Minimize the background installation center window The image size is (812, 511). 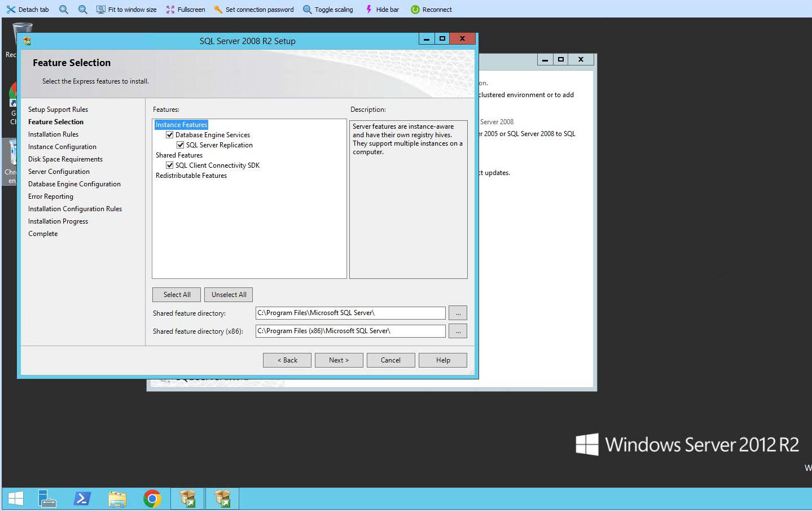click(x=545, y=60)
